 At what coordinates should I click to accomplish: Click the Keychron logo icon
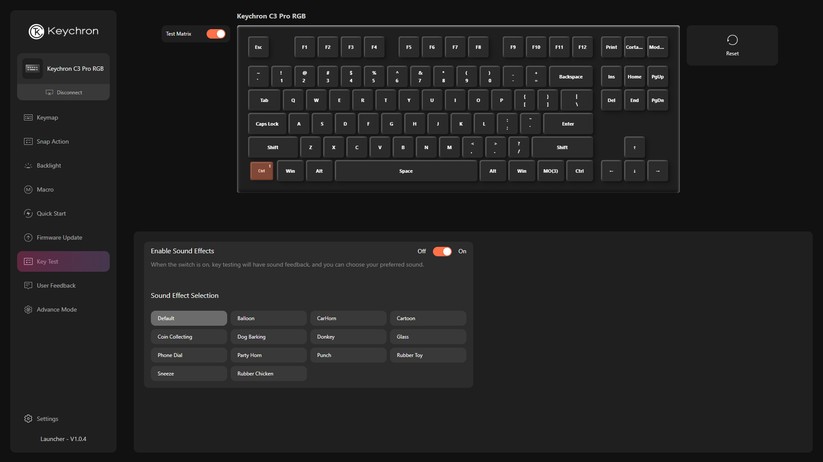(x=36, y=32)
